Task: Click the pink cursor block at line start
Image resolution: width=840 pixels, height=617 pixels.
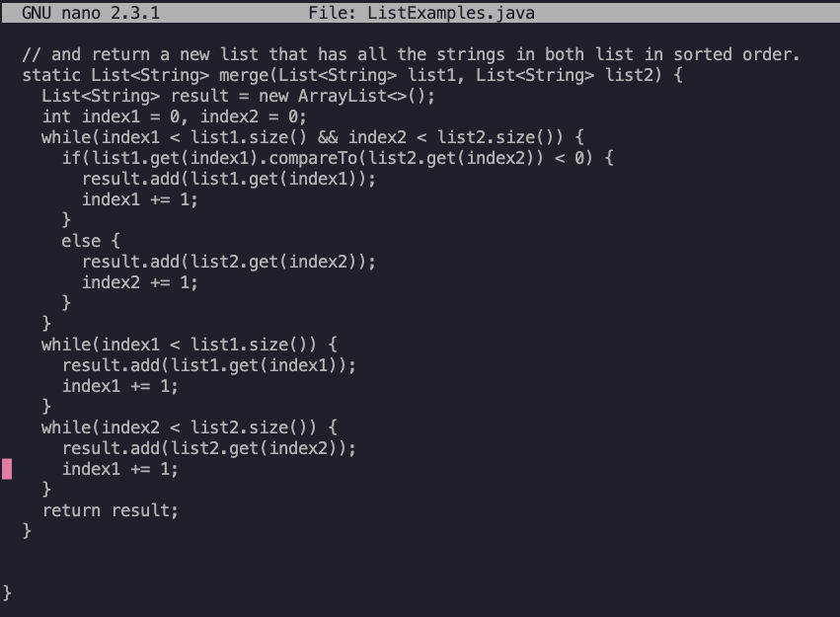Action: 7,469
